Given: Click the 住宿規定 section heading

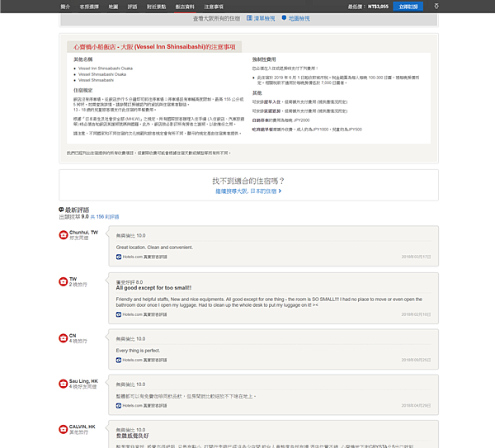Looking at the screenshot, I should pyautogui.click(x=83, y=90).
